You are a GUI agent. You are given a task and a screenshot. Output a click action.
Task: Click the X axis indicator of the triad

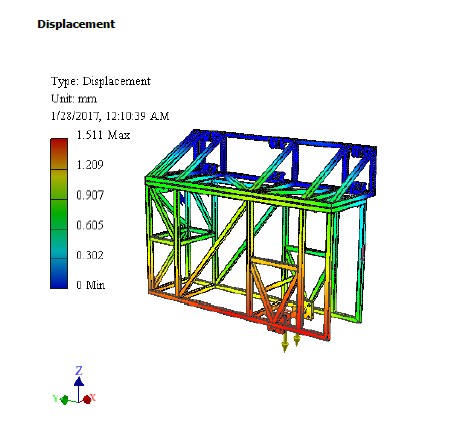point(89,399)
